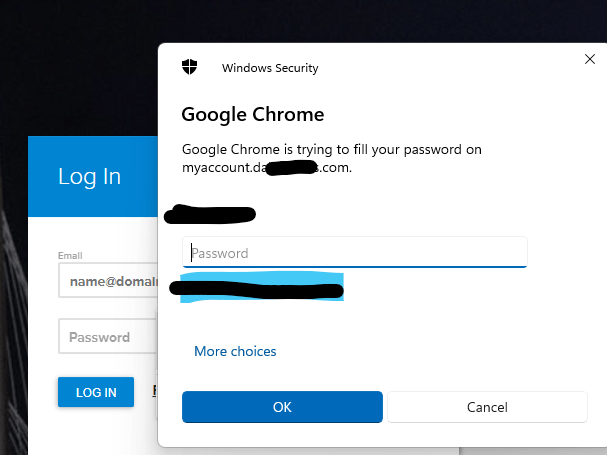The width and height of the screenshot is (607, 455).
Task: Click the highlighted redacted text below Password
Action: pos(258,288)
